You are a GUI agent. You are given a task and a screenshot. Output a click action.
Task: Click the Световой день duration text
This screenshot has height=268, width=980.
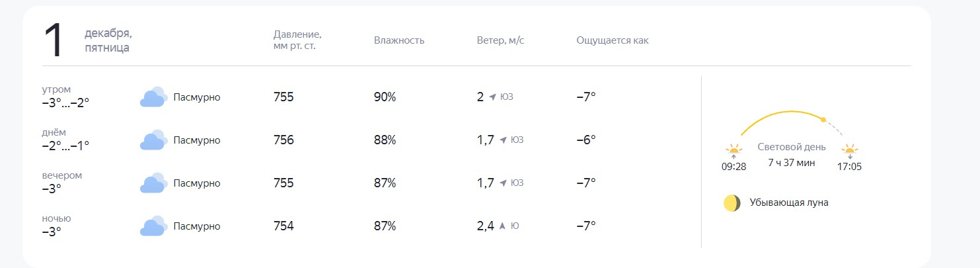click(792, 163)
